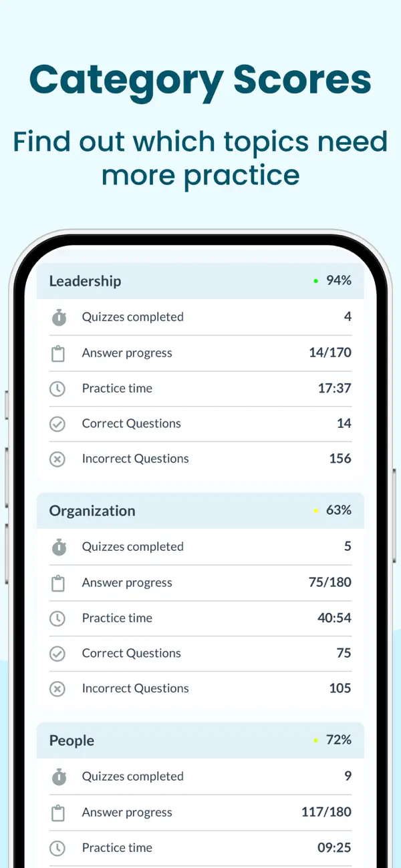This screenshot has height=868, width=401.
Task: Tap the Category Scores heading
Action: click(x=200, y=79)
